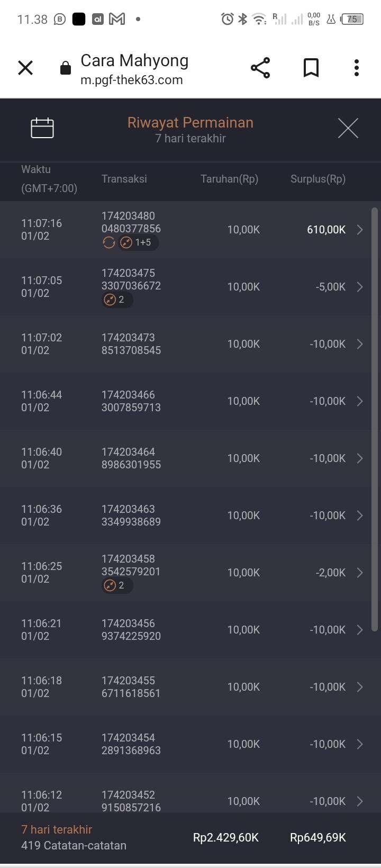Close the Riwayat Permainan panel
The width and height of the screenshot is (381, 868).
[x=348, y=128]
